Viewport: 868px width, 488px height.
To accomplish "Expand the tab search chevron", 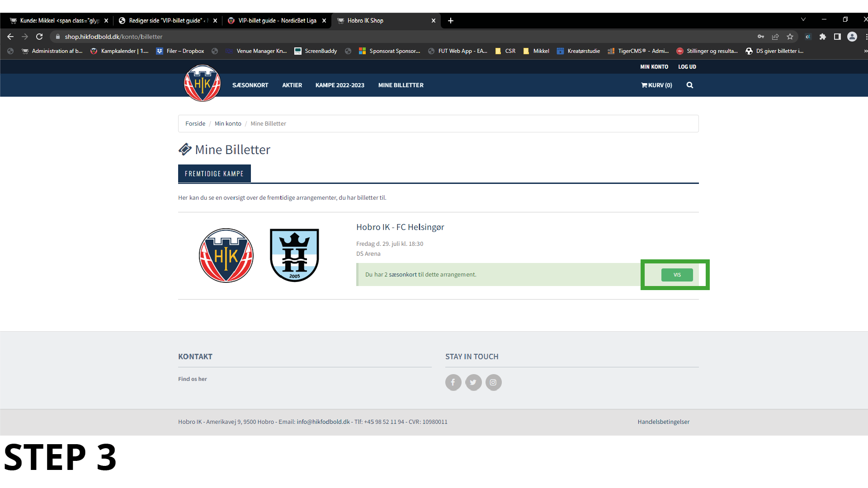I will [803, 19].
